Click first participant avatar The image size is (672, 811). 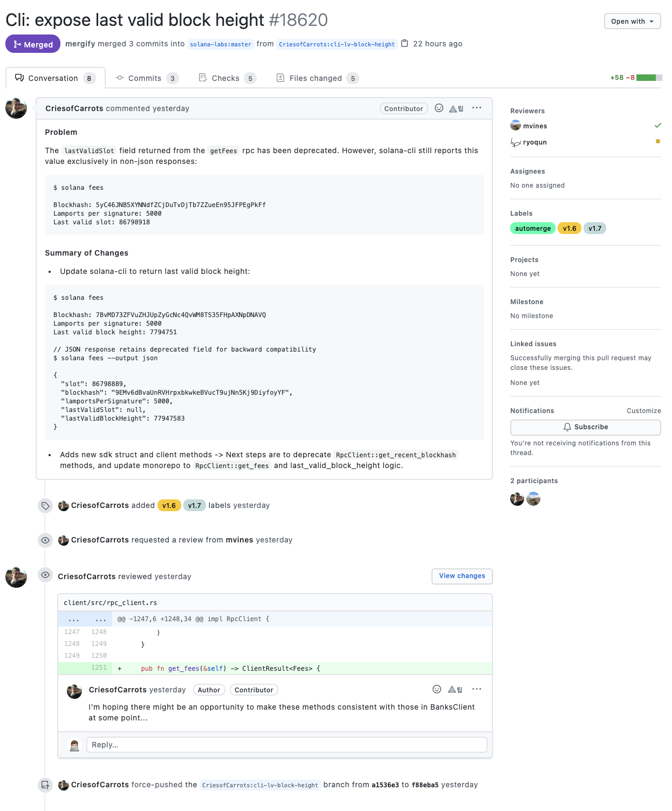click(517, 499)
